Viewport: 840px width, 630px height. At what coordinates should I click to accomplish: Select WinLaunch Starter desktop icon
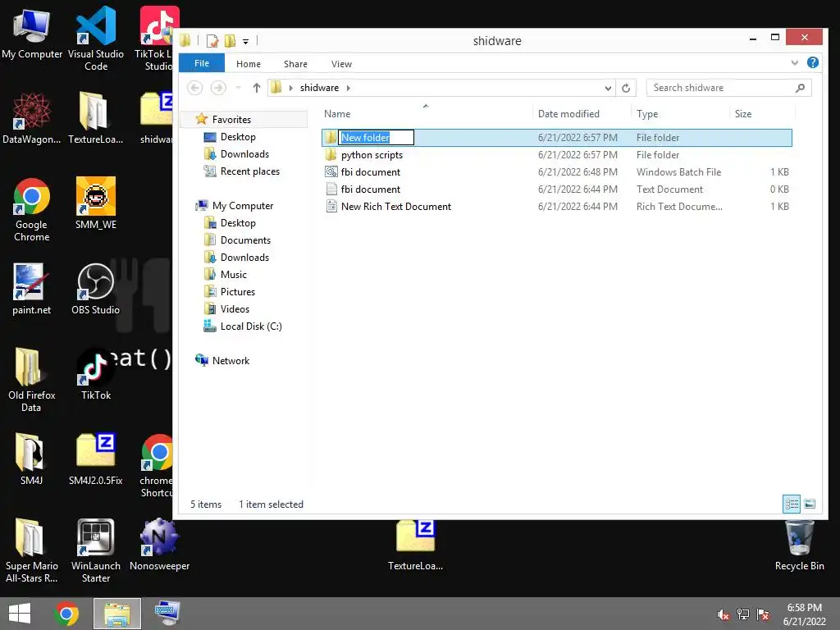[x=96, y=550]
